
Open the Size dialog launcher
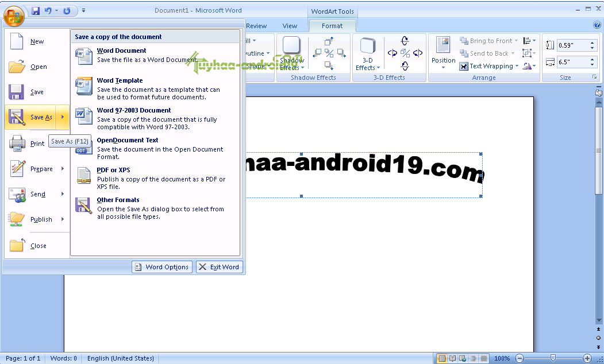coord(594,78)
